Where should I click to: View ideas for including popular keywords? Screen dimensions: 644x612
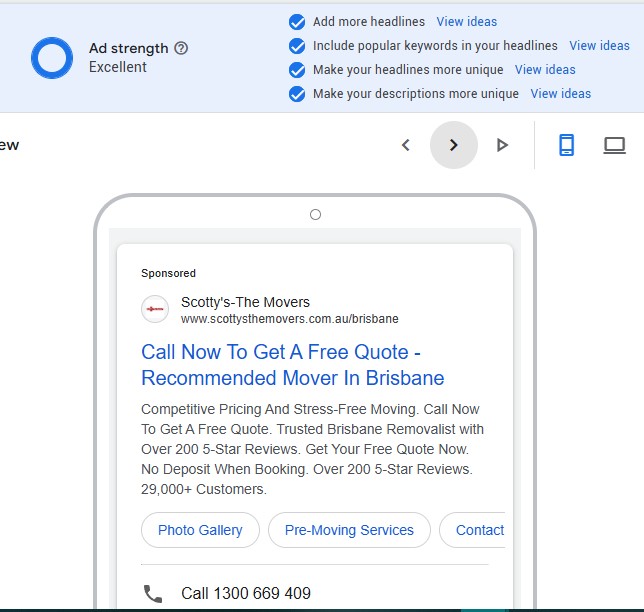coord(599,46)
